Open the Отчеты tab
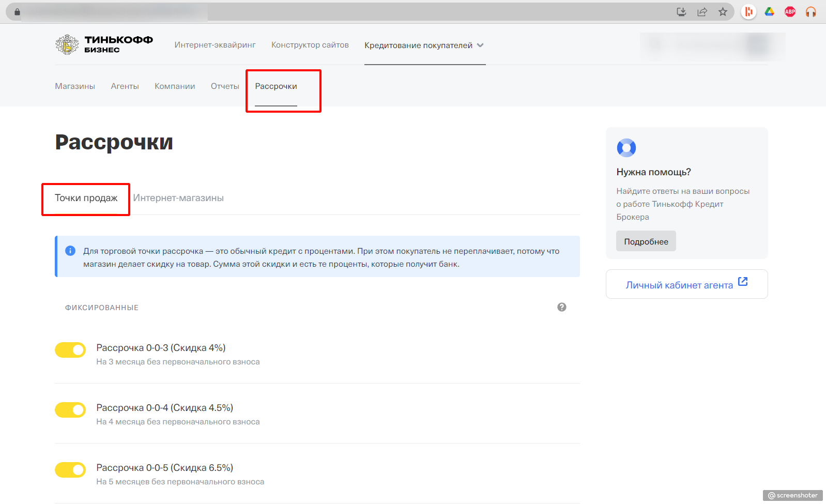 pos(225,86)
